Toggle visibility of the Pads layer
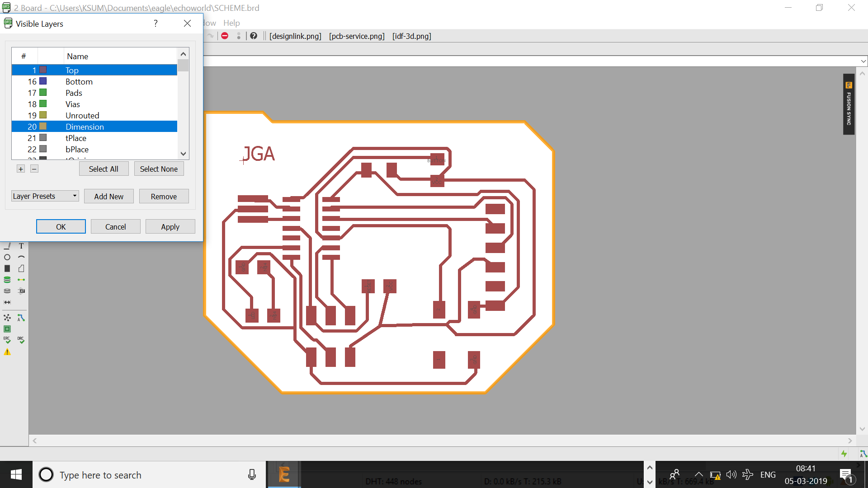This screenshot has height=488, width=868. [74, 93]
